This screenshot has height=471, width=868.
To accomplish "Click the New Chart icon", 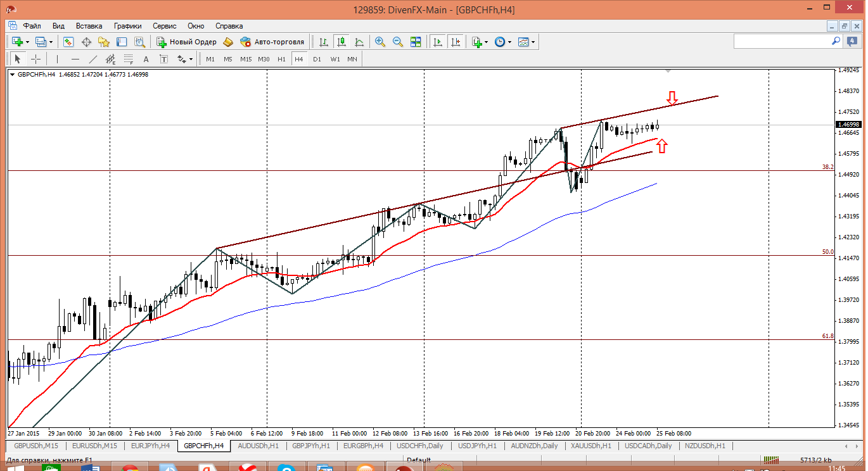I will pyautogui.click(x=17, y=42).
